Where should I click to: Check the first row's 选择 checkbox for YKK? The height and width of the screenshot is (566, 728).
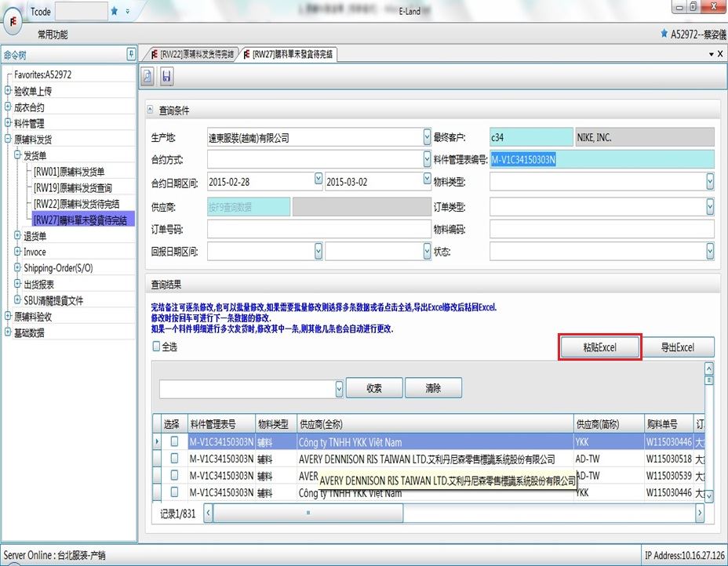tap(175, 442)
